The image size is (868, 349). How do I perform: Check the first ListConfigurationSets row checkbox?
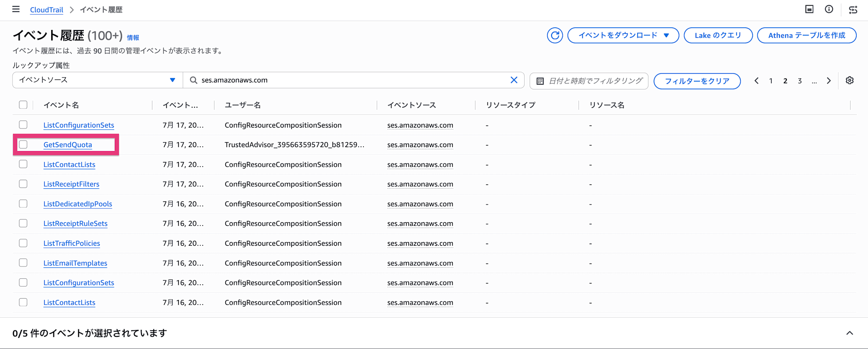click(23, 125)
